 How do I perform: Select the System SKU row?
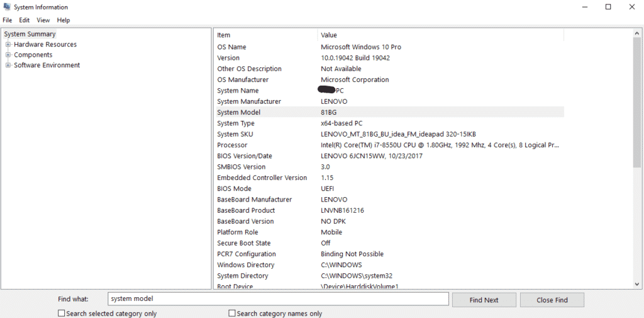[x=389, y=134]
